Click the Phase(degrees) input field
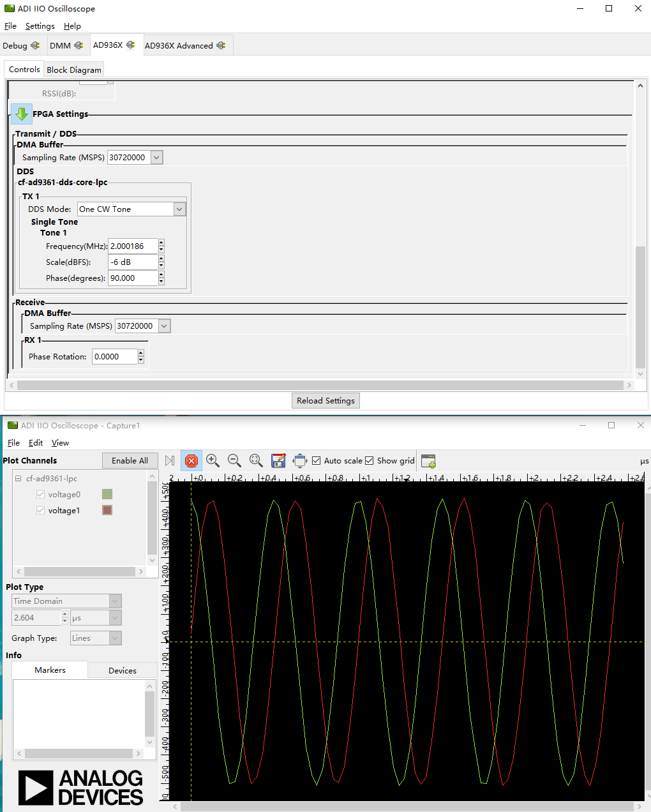 (x=133, y=278)
